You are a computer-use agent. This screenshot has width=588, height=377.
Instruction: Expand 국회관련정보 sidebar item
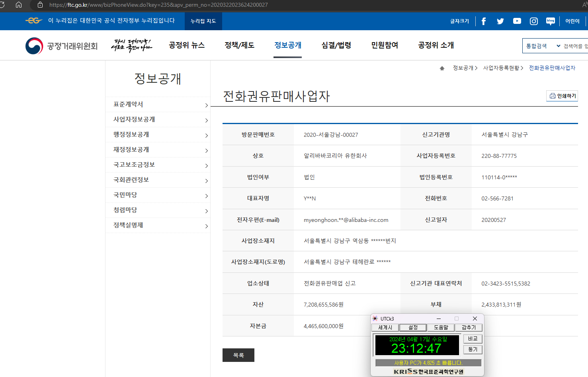tap(158, 180)
